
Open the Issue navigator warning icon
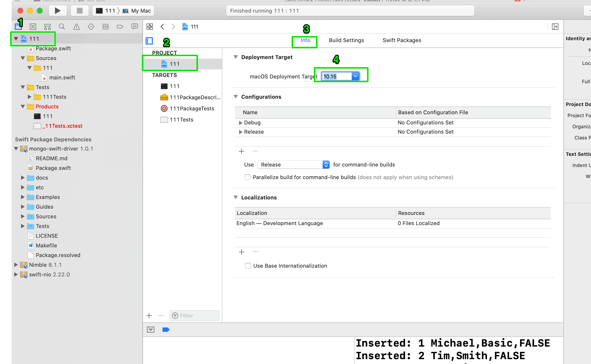pyautogui.click(x=77, y=27)
